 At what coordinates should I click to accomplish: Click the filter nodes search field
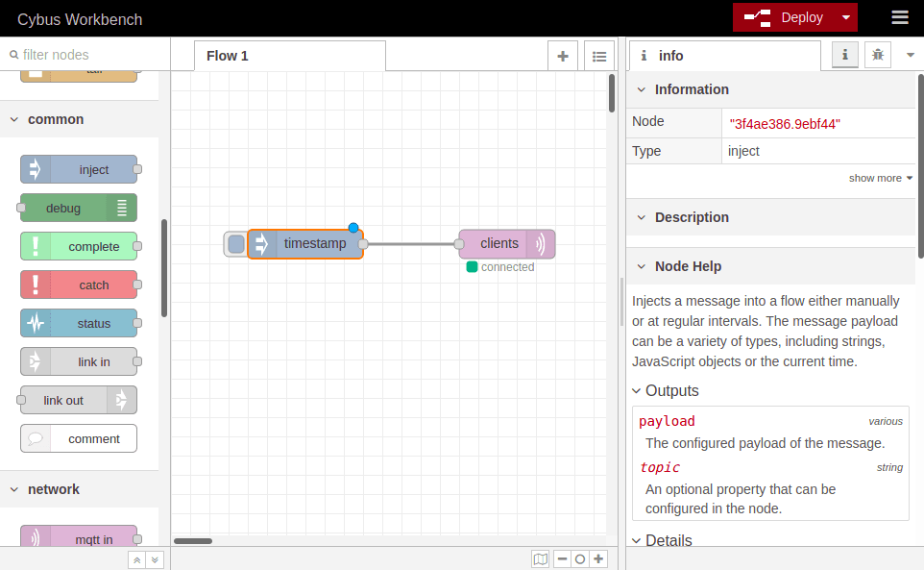tap(86, 55)
